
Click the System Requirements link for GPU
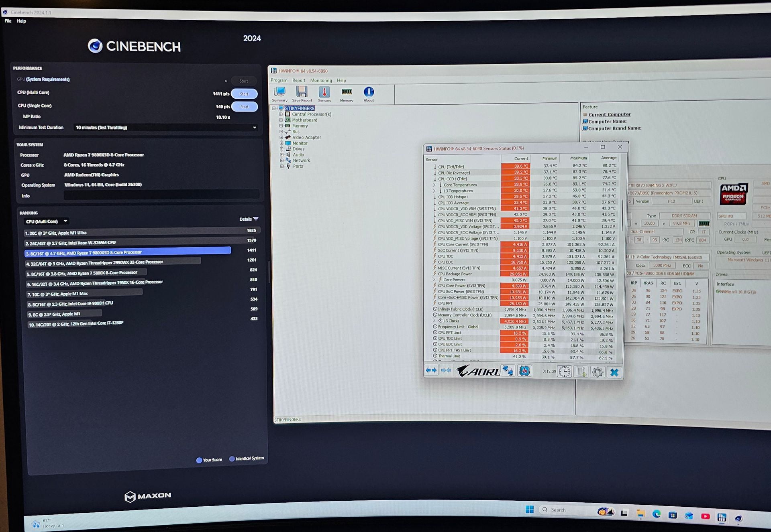pos(48,79)
